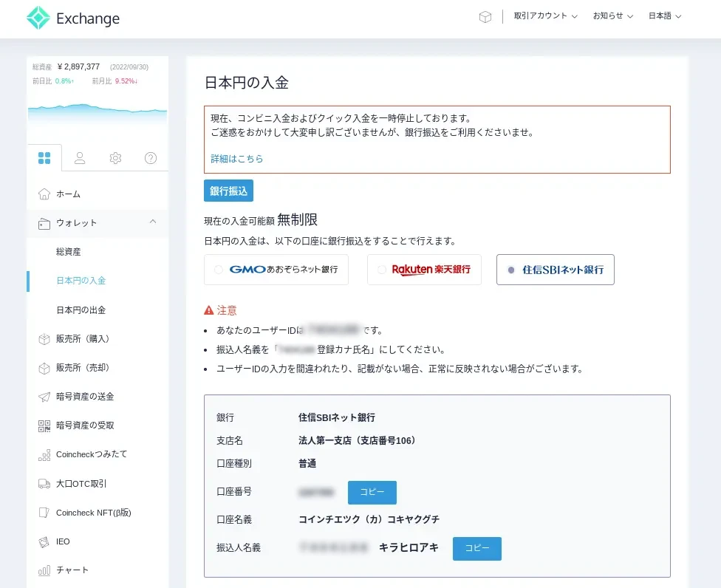The height and width of the screenshot is (588, 721).
Task: Click the QR code icon for 暗号資産の受取
Action: 44,425
